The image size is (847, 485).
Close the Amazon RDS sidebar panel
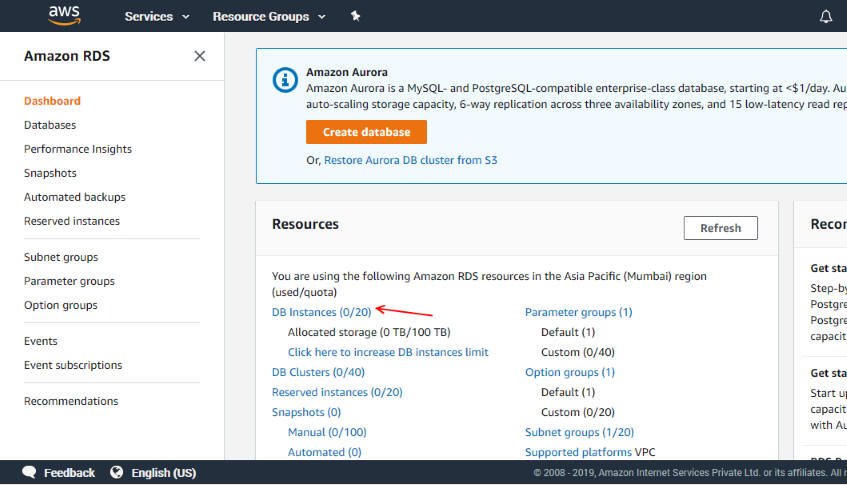pyautogui.click(x=199, y=56)
